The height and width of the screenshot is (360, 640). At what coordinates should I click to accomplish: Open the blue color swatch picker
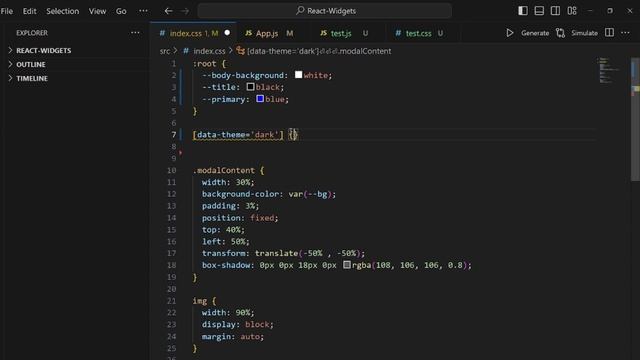coord(260,99)
